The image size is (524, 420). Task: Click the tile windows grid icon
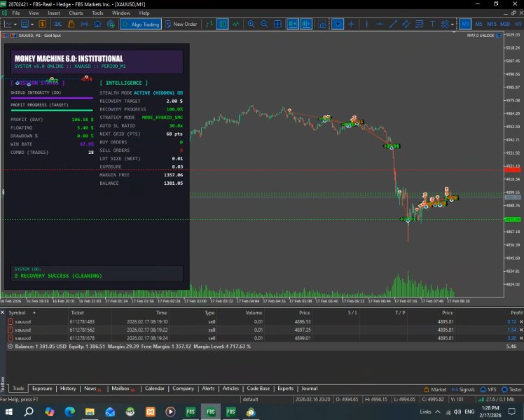277,24
